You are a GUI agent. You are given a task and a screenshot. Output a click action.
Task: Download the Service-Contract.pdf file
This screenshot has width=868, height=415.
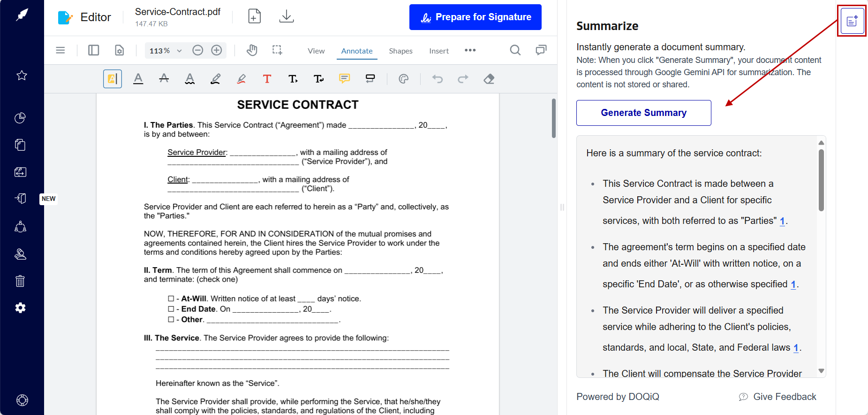(287, 16)
